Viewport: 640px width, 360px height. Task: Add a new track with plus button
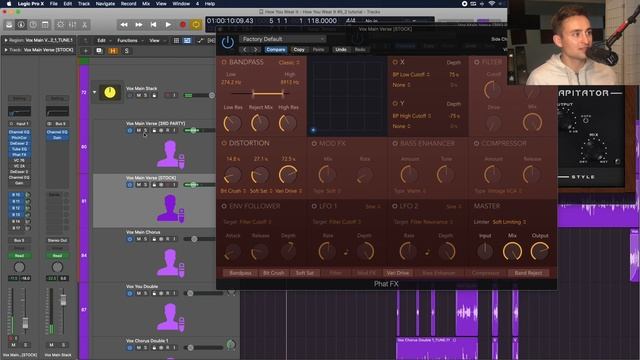click(86, 51)
